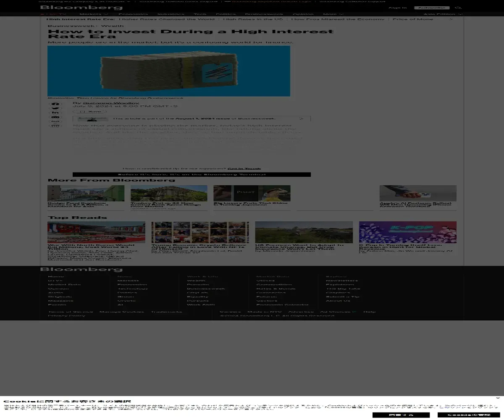Viewport: 504px width, 420px height.
Task: Click Newsletters in footer Explore column
Action: 342,281
